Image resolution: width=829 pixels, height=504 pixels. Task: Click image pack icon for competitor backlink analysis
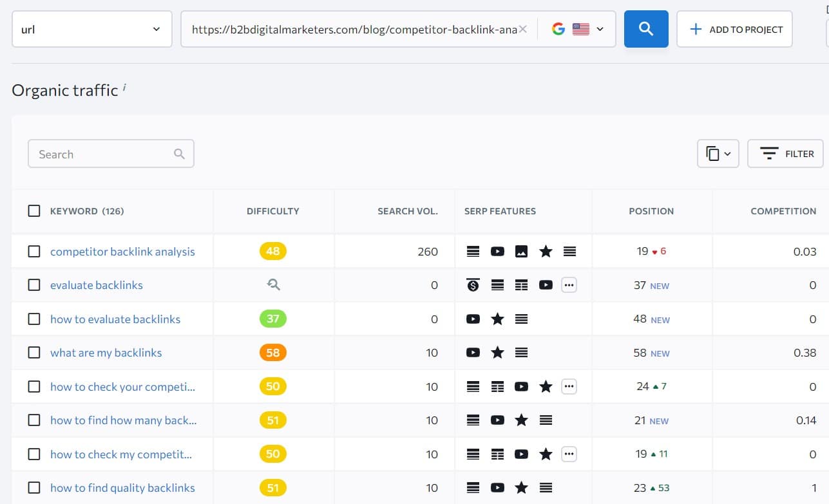[x=522, y=252]
